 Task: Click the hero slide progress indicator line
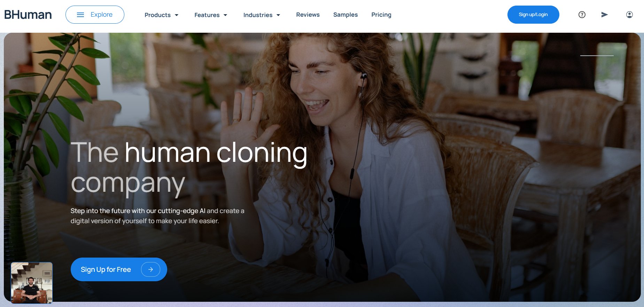597,56
